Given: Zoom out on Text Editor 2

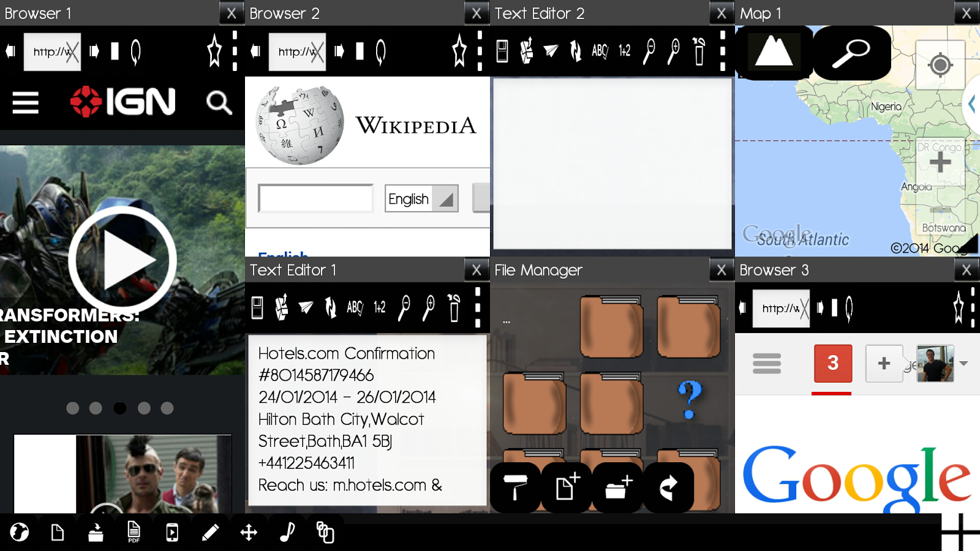Looking at the screenshot, I should pos(649,51).
